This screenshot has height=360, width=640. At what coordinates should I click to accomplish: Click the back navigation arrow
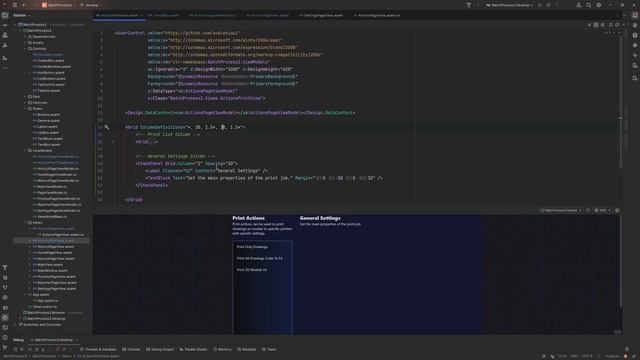pos(24,5)
